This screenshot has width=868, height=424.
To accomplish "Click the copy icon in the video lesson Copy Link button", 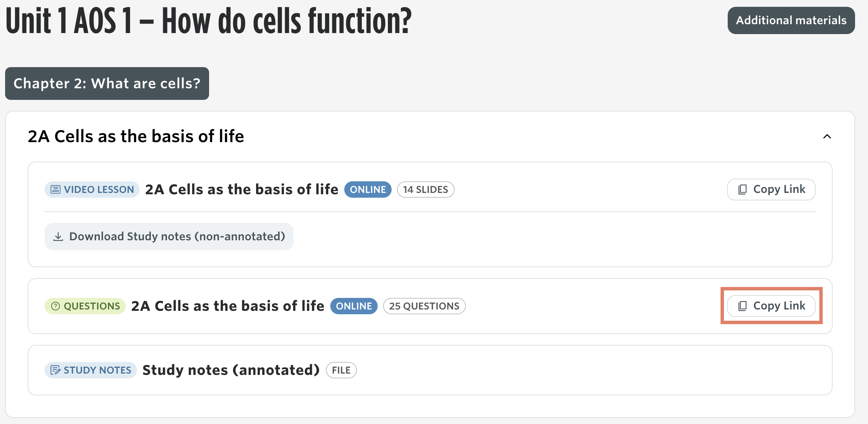I will point(742,190).
